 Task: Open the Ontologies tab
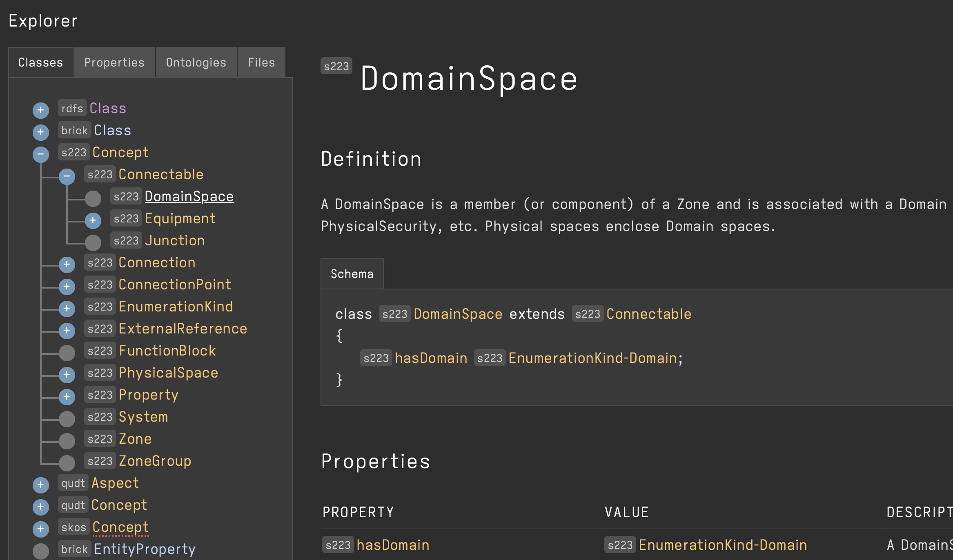[x=196, y=62]
